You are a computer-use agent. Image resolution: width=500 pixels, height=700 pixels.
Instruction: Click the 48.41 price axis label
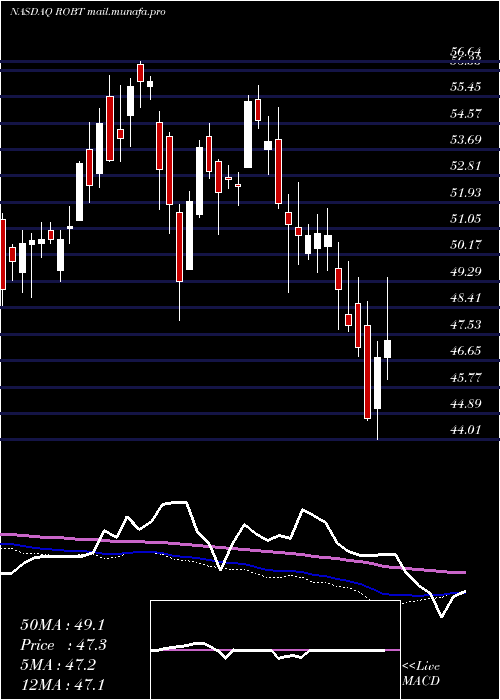(x=465, y=298)
